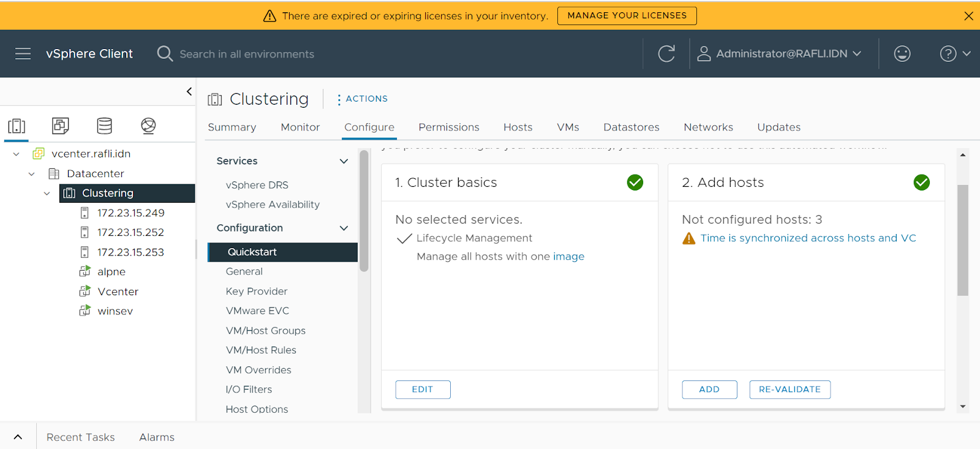Viewport: 980px width, 449px height.
Task: Click the alpne VM icon
Action: tap(85, 271)
